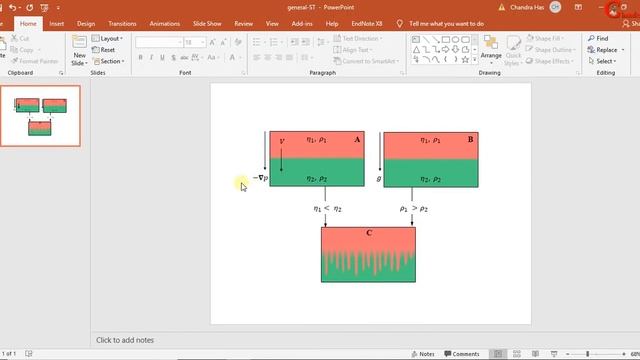Open the font size dropdown
Viewport: 640px width, 360px height.
[x=203, y=42]
